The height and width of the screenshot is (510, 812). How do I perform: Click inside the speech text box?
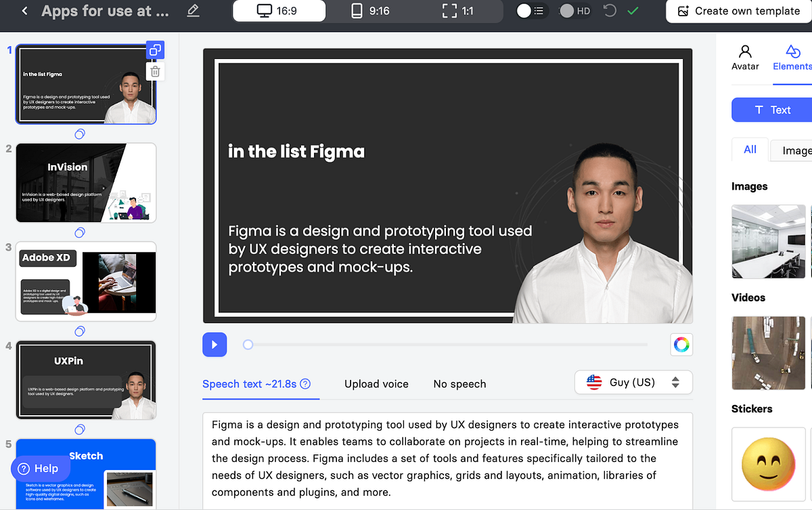point(448,461)
